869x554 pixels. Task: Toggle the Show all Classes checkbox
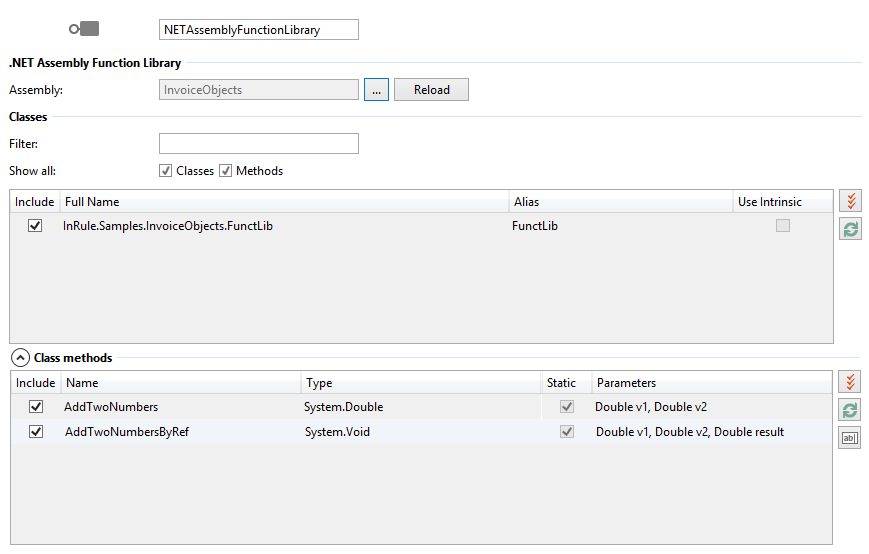(166, 171)
